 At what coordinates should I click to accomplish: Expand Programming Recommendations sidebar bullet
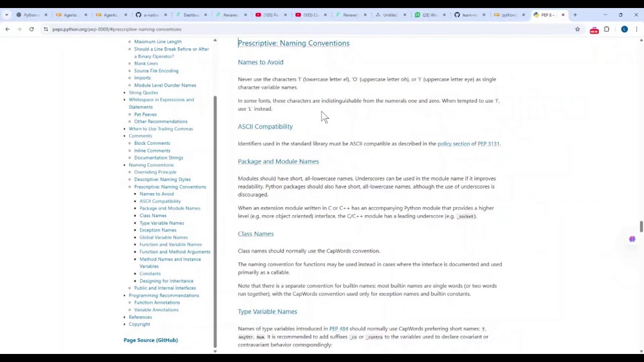point(125,295)
